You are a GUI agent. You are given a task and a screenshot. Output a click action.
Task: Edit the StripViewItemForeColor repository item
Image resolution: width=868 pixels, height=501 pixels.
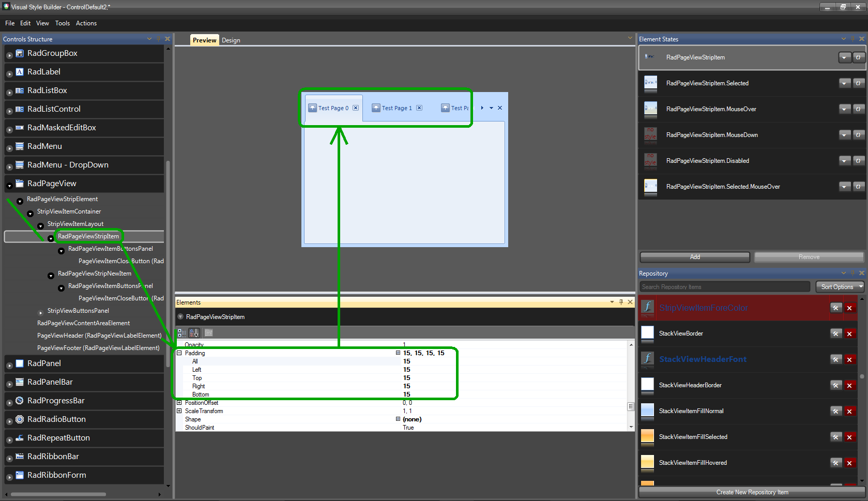coord(836,308)
